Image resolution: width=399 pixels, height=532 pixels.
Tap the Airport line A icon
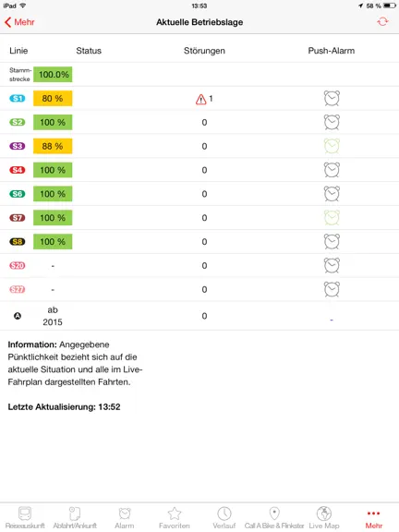18,316
